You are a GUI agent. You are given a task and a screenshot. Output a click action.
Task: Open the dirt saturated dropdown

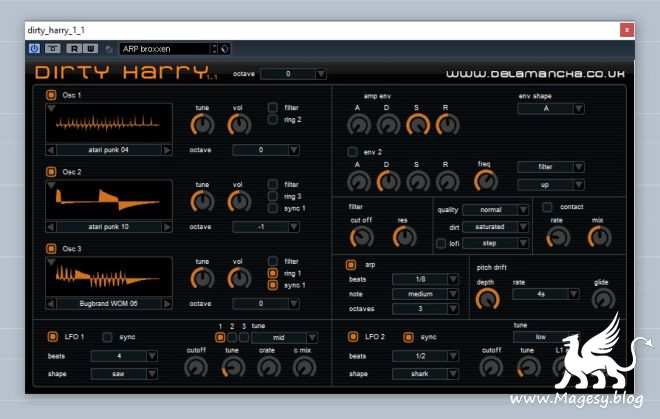tap(495, 227)
